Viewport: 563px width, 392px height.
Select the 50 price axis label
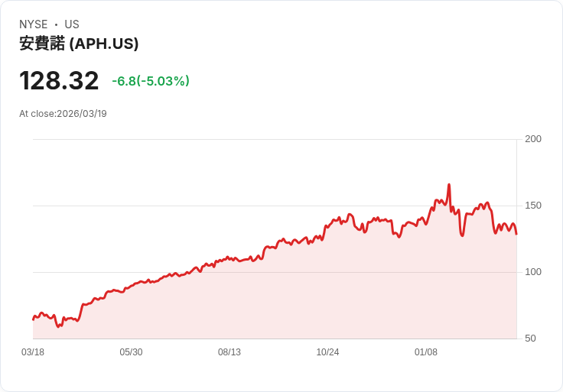tap(530, 339)
